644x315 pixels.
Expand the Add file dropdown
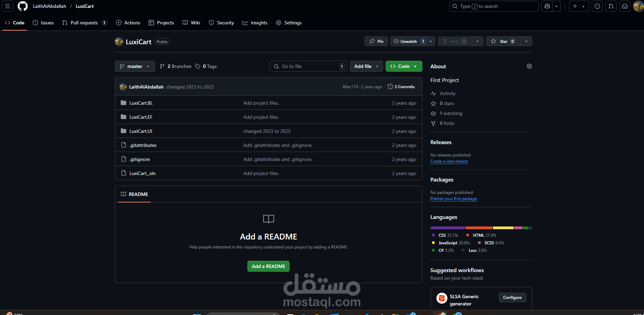point(366,66)
